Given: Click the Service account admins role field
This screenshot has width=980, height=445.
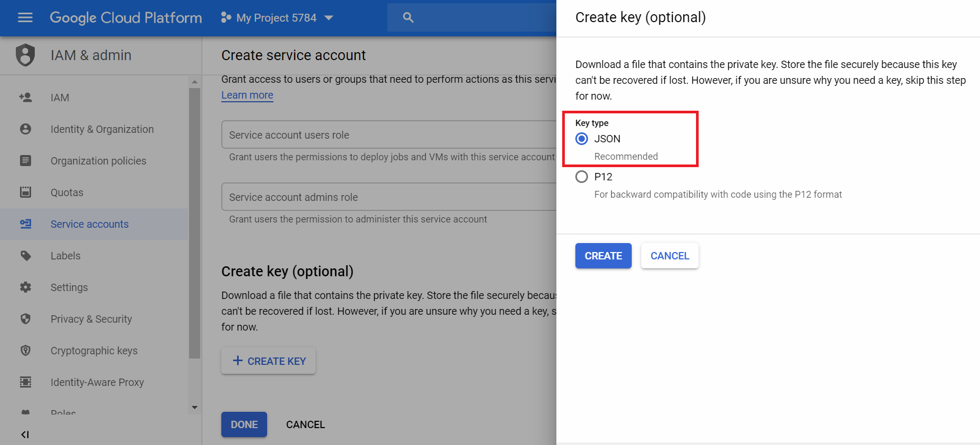Looking at the screenshot, I should pyautogui.click(x=389, y=197).
